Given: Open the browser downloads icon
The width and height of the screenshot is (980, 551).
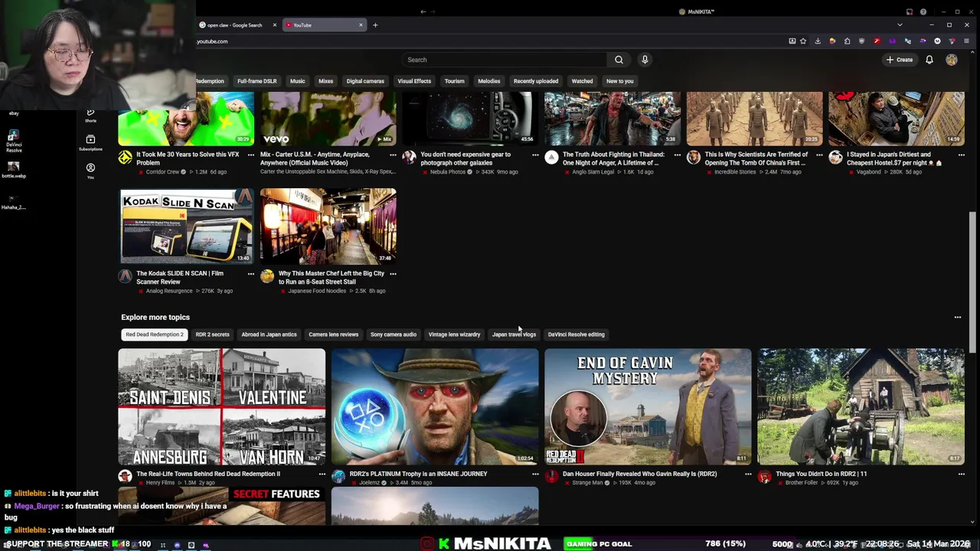Looking at the screenshot, I should tap(818, 41).
